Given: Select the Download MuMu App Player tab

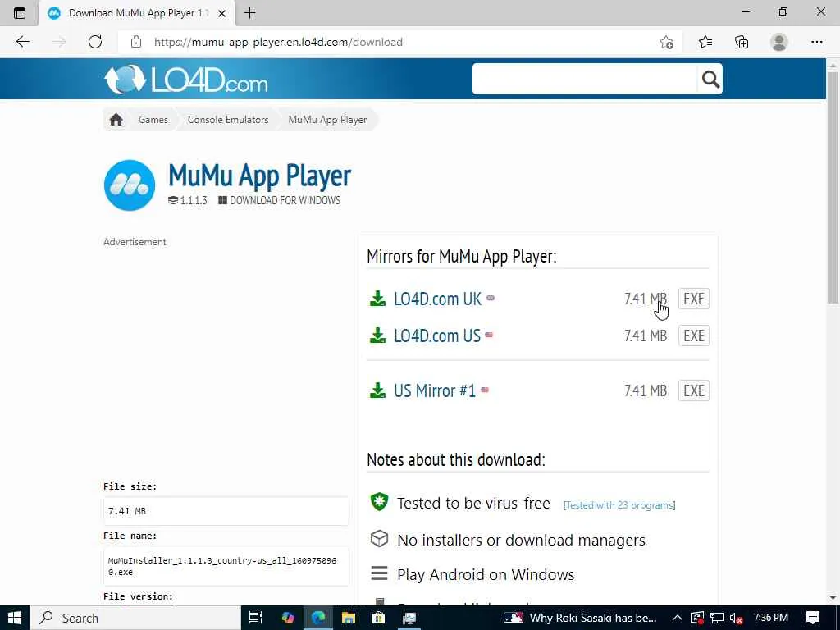Looking at the screenshot, I should point(137,13).
